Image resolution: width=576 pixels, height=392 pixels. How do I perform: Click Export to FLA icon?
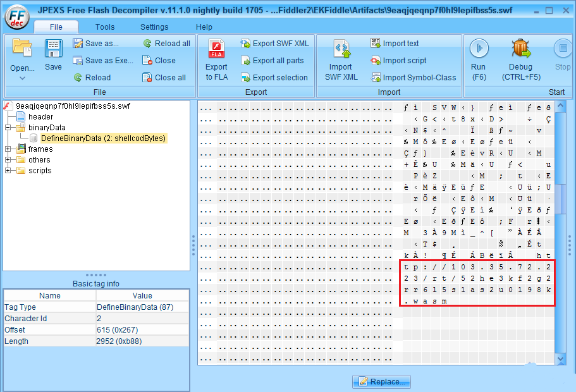(216, 49)
